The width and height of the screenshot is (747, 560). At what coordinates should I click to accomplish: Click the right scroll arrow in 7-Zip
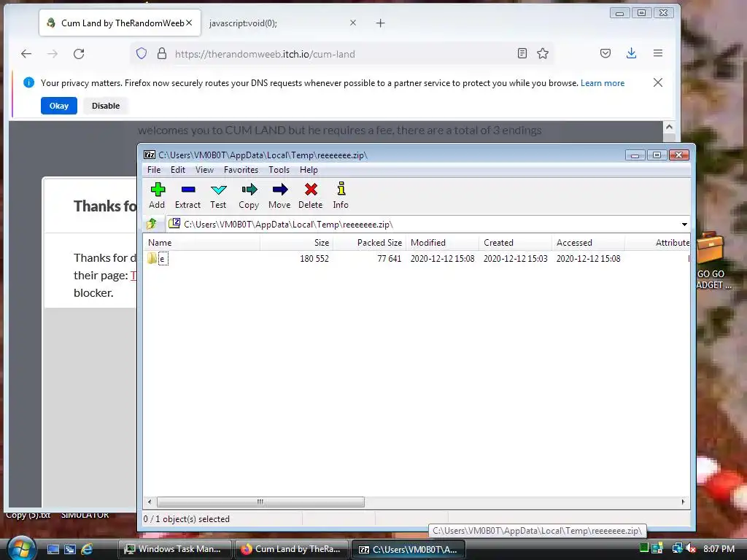tap(683, 502)
